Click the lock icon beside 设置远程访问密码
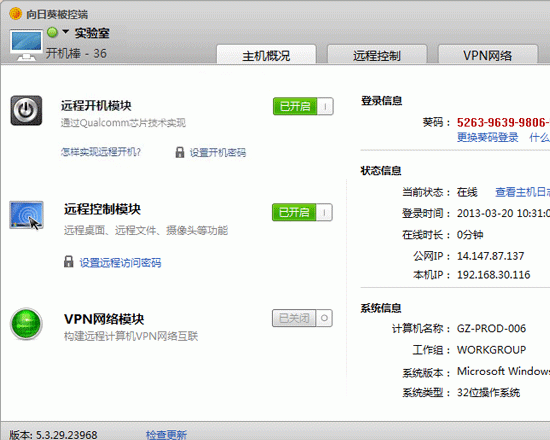 pos(68,262)
